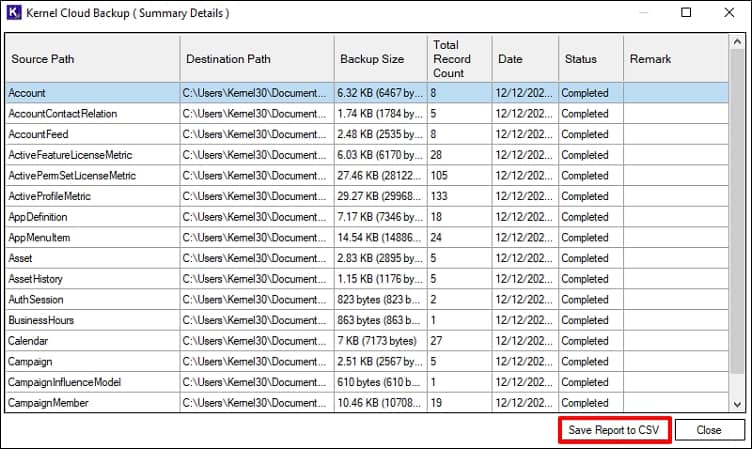This screenshot has width=752, height=449.
Task: Click the Save Report to CSV button
Action: coord(614,430)
